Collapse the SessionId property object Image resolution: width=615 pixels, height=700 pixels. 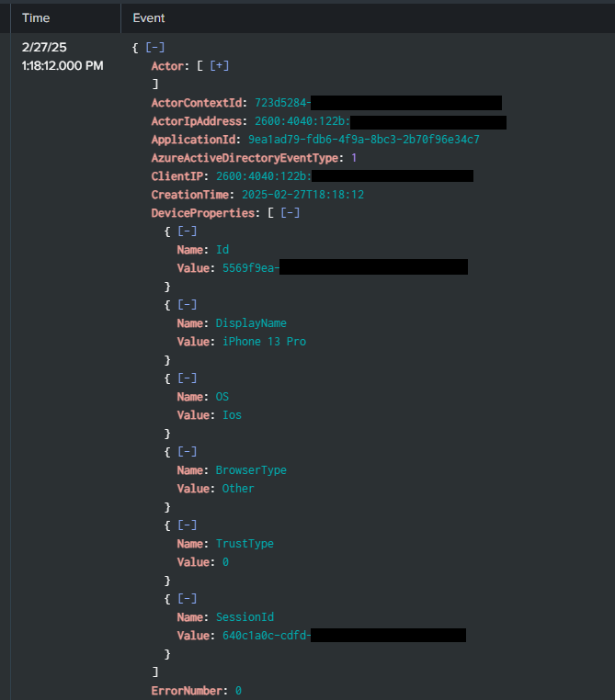pos(187,598)
